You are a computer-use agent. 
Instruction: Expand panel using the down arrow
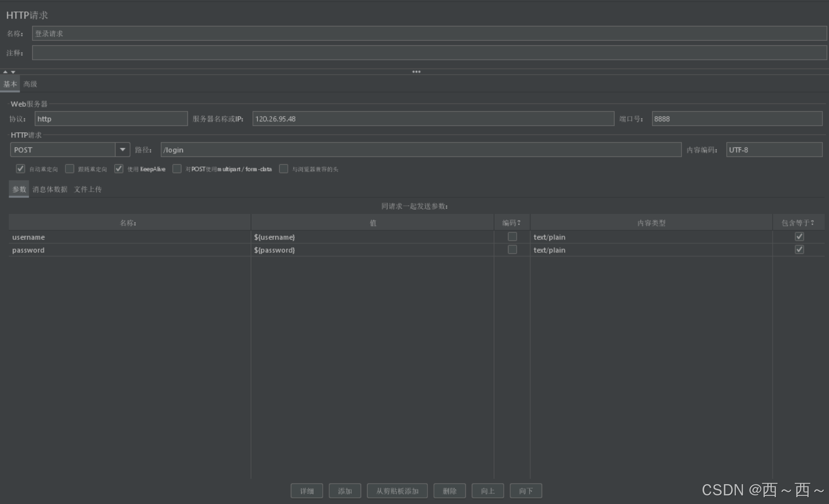click(x=13, y=72)
